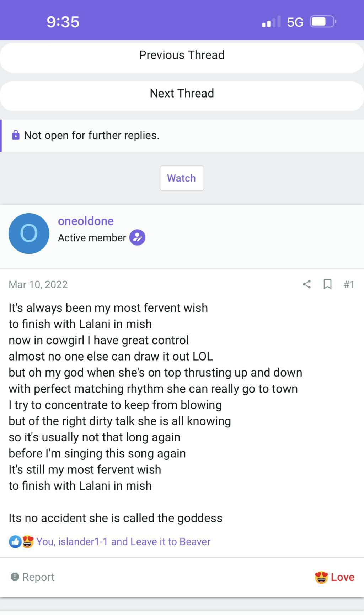Go to the Next Thread
The width and height of the screenshot is (364, 615).
click(x=182, y=93)
